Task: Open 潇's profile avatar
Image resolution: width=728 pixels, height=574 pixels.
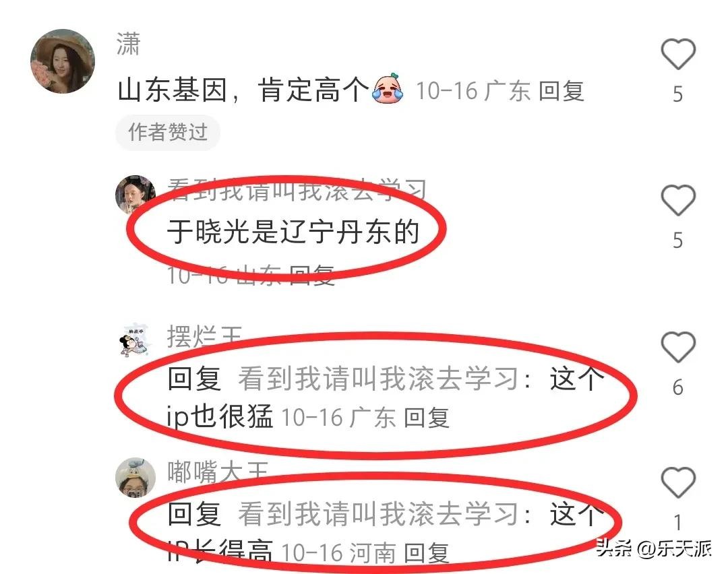Action: point(63,61)
